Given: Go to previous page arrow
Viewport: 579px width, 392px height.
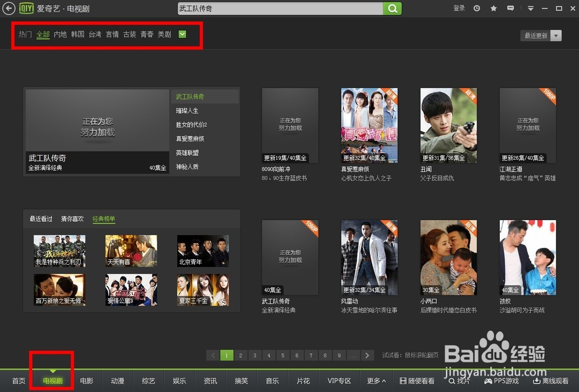Looking at the screenshot, I should (x=212, y=355).
